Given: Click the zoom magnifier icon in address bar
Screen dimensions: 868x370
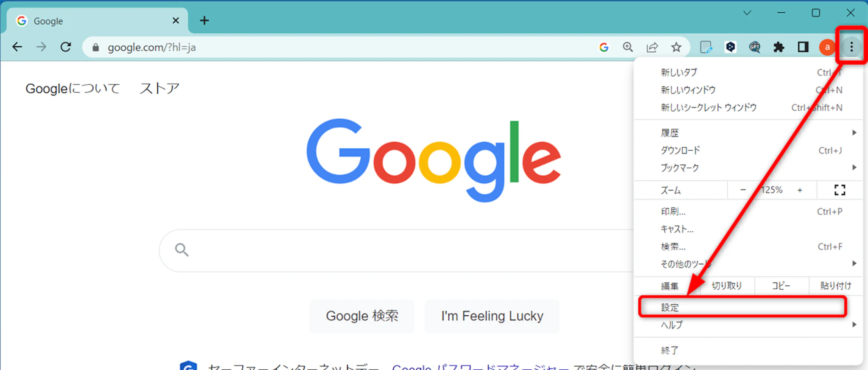Looking at the screenshot, I should (x=628, y=47).
